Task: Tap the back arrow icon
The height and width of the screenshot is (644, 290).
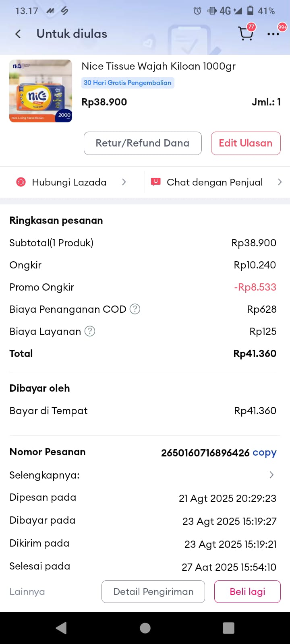Action: pyautogui.click(x=18, y=34)
